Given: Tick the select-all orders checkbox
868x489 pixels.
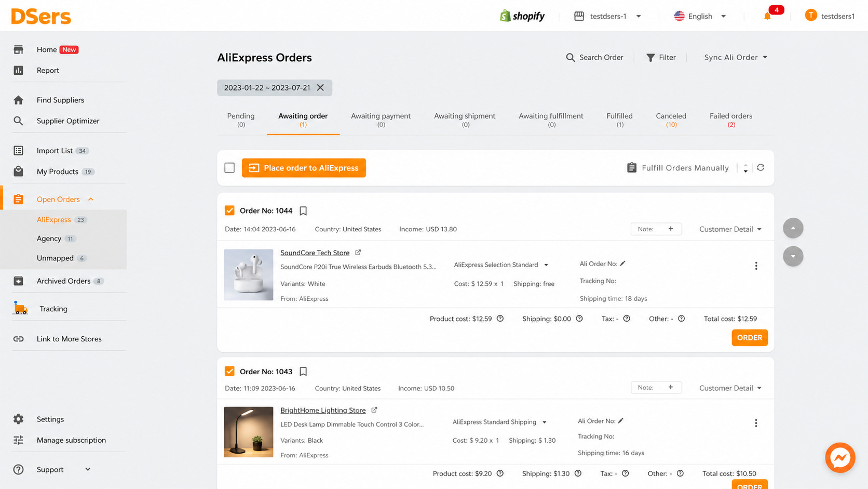Looking at the screenshot, I should (x=229, y=168).
